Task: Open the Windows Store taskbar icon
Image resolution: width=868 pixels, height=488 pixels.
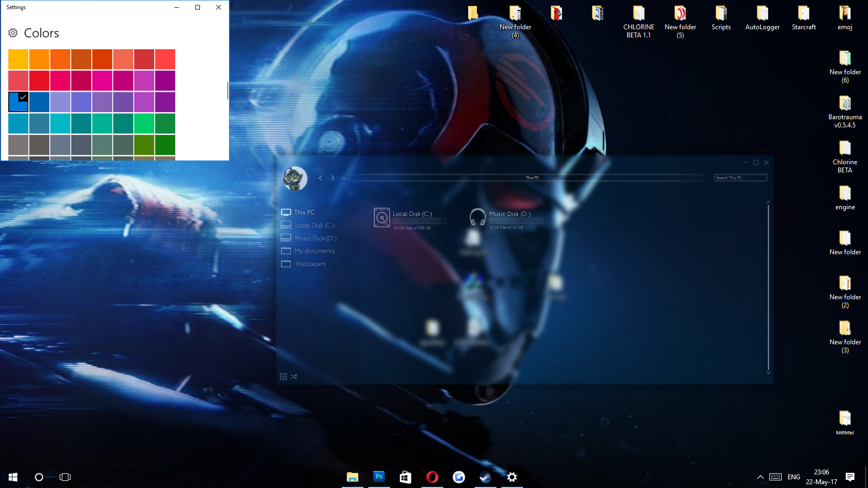Action: click(x=405, y=477)
